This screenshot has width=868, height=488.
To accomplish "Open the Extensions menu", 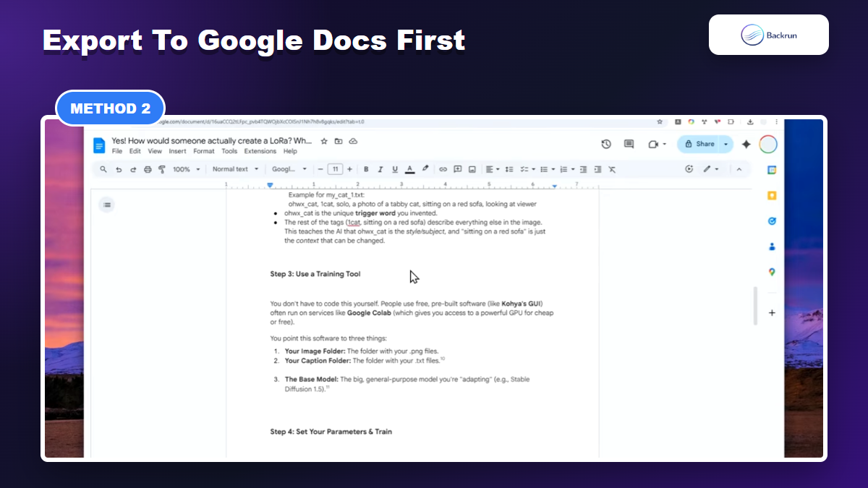I will click(260, 151).
